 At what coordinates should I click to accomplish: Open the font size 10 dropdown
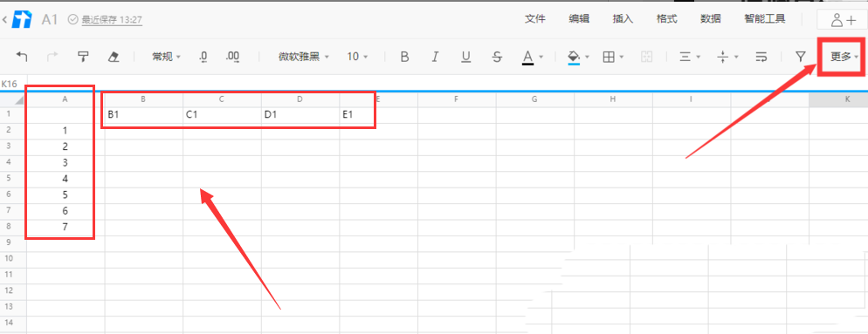357,57
